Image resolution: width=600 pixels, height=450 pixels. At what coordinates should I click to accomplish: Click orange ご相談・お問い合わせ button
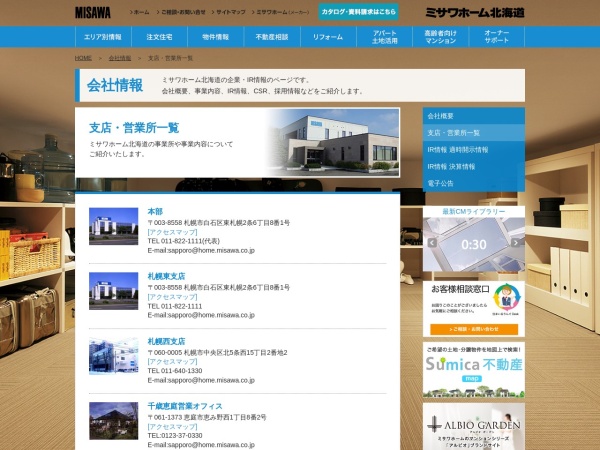tap(474, 329)
